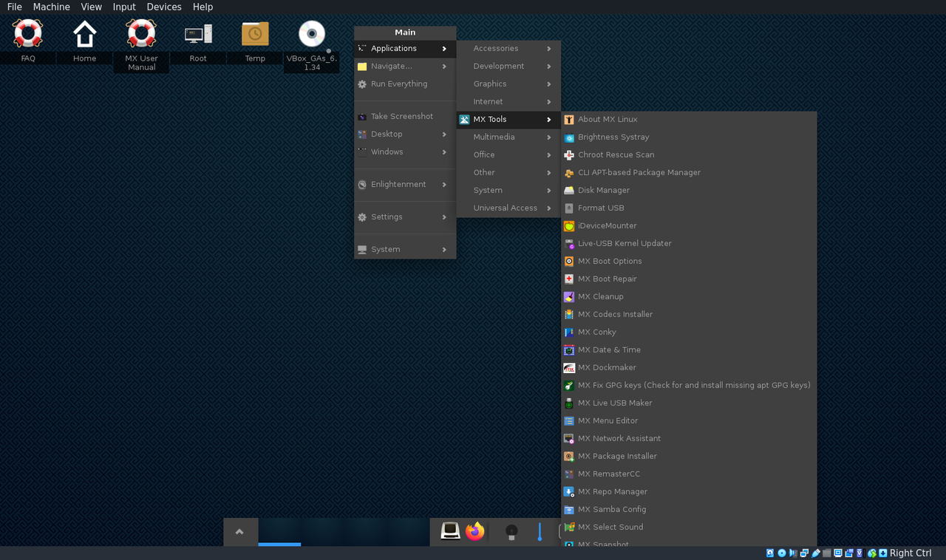Click Take Screenshot in the Main menu
The width and height of the screenshot is (946, 560).
coord(403,116)
